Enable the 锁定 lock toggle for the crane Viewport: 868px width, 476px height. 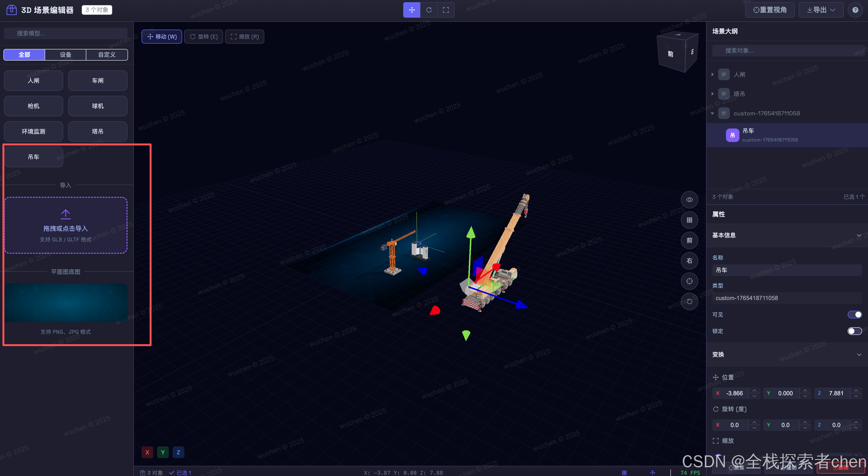[854, 331]
